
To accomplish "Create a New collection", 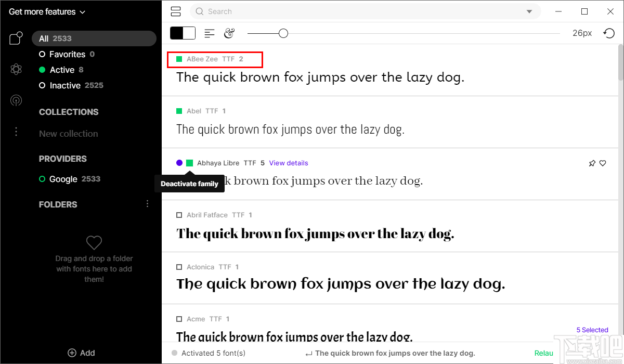I will tap(69, 134).
